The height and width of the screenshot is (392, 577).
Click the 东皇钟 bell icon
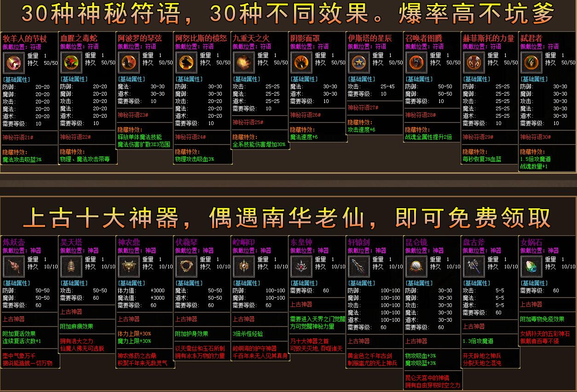tap(301, 267)
